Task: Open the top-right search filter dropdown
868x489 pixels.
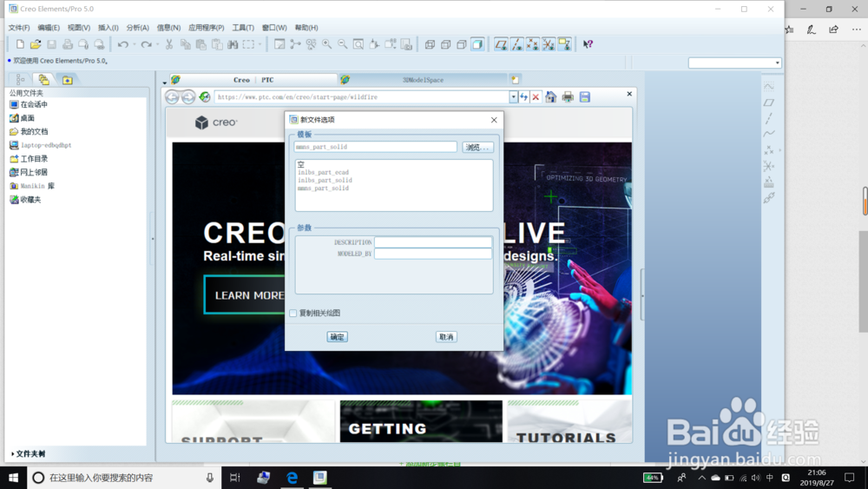Action: [778, 63]
